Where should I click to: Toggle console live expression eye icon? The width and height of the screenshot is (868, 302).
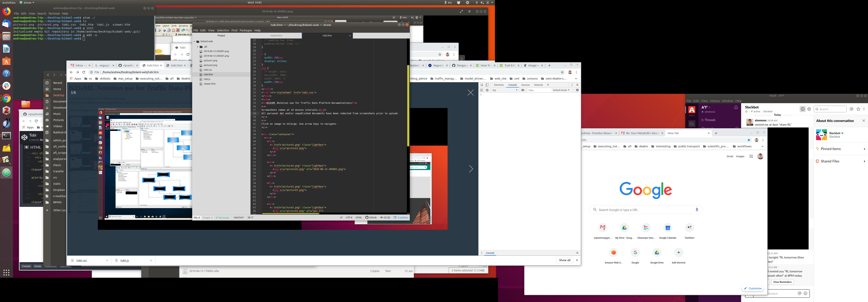point(523,90)
